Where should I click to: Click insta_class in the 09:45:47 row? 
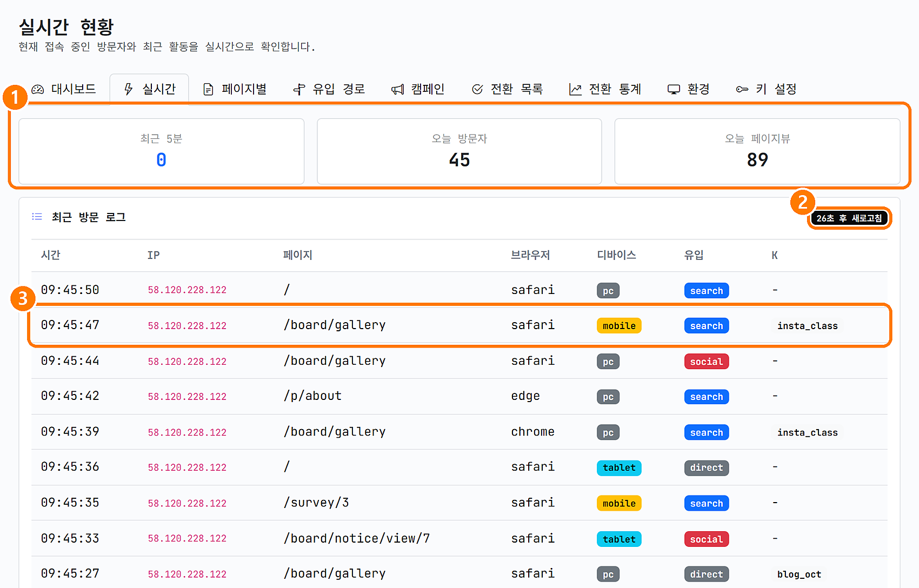click(x=808, y=326)
